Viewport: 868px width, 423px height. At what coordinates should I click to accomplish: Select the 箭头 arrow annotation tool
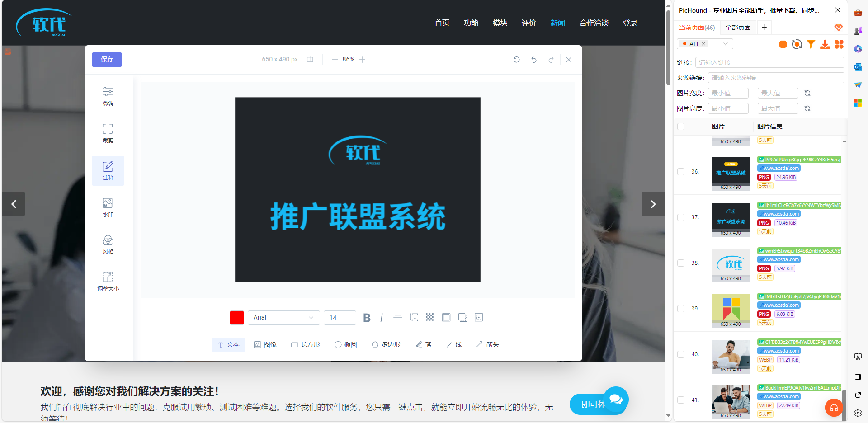coord(487,344)
